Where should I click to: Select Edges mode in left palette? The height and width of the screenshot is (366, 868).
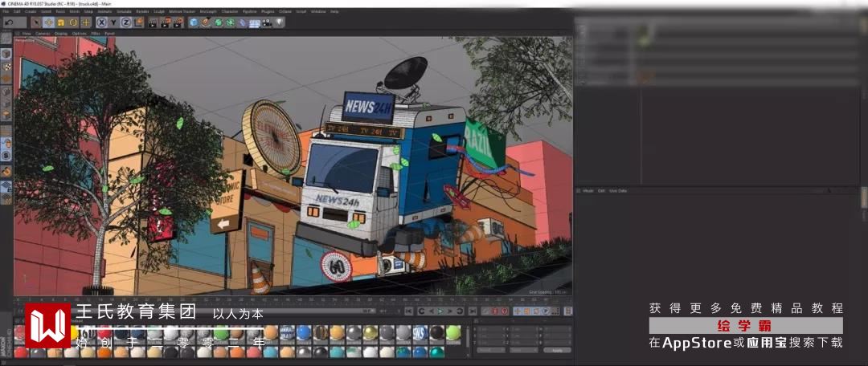click(x=6, y=104)
